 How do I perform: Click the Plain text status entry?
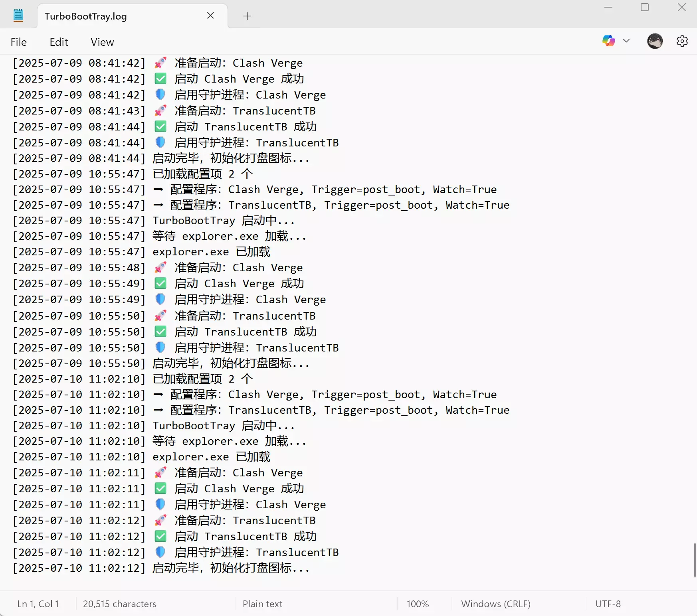(262, 604)
